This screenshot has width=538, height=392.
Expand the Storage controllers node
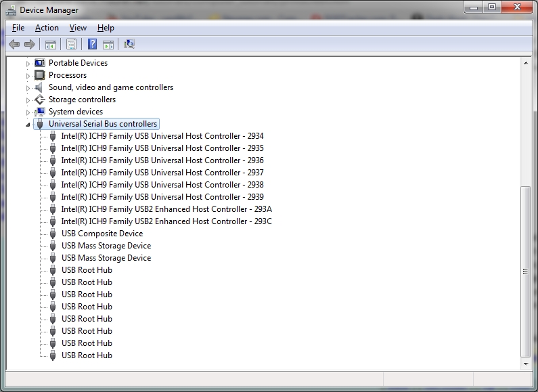click(x=28, y=100)
